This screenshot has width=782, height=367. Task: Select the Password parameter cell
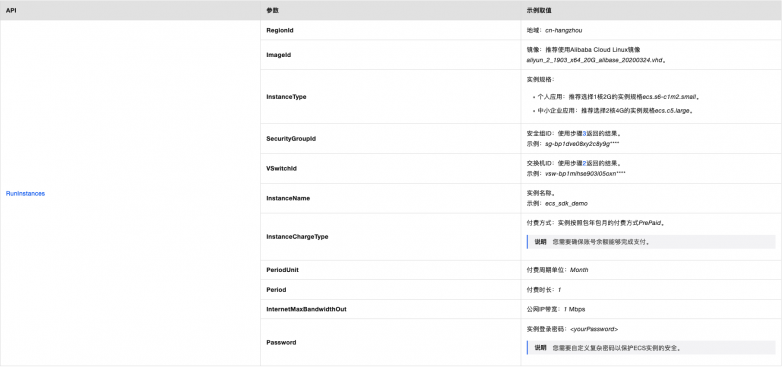(x=391, y=343)
